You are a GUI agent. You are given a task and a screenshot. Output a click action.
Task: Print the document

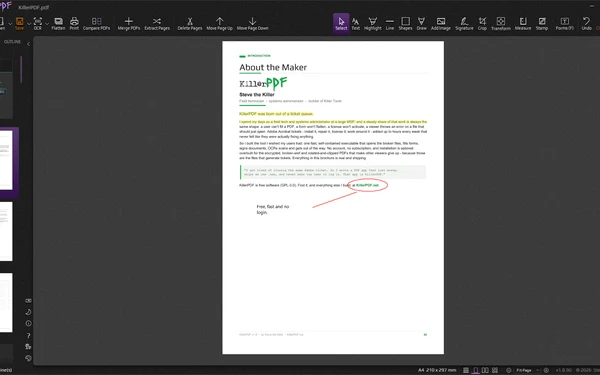(x=74, y=23)
